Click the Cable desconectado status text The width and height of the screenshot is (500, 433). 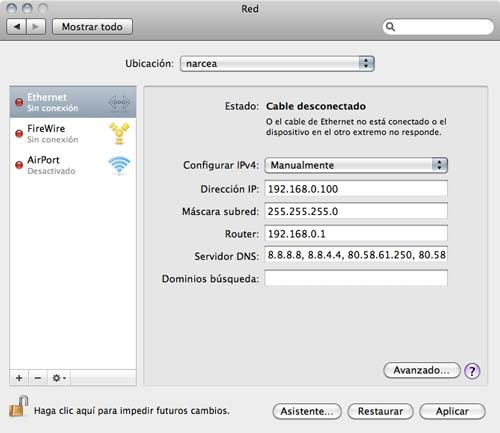tap(316, 106)
